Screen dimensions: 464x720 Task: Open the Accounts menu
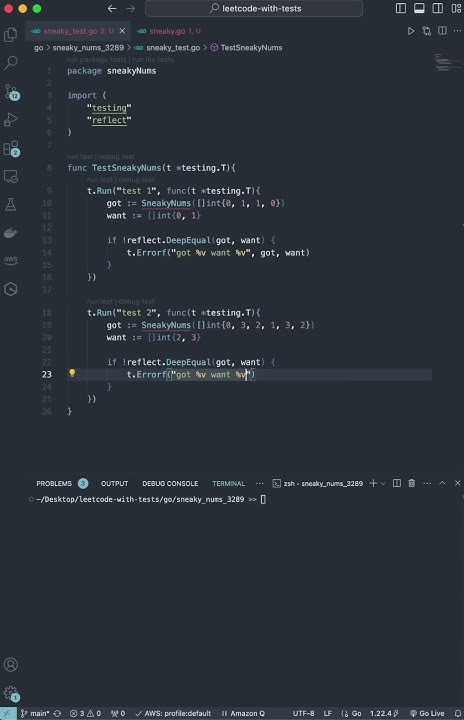click(x=11, y=664)
